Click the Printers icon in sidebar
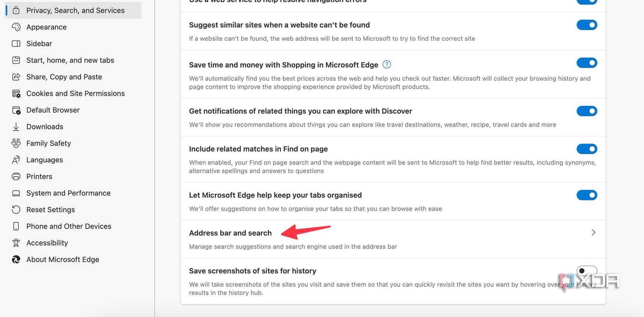Viewport: 644px width, 317px height. tap(16, 176)
